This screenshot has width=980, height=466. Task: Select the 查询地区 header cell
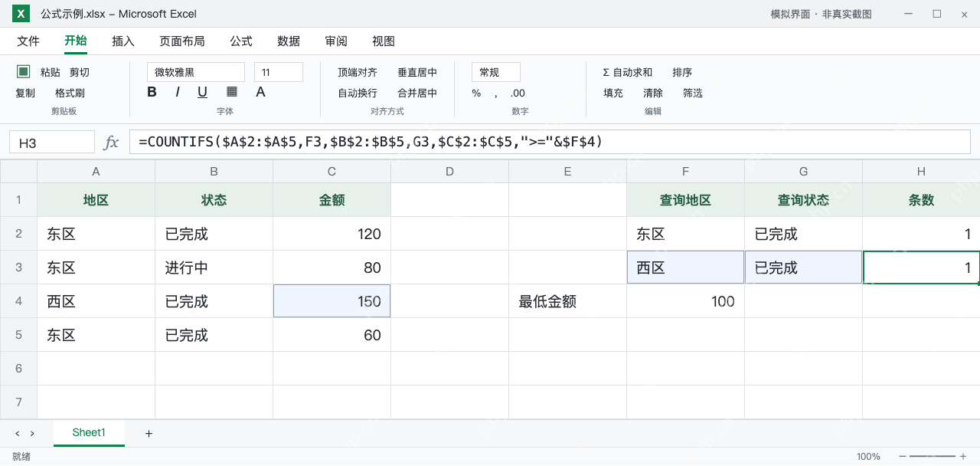(x=685, y=200)
